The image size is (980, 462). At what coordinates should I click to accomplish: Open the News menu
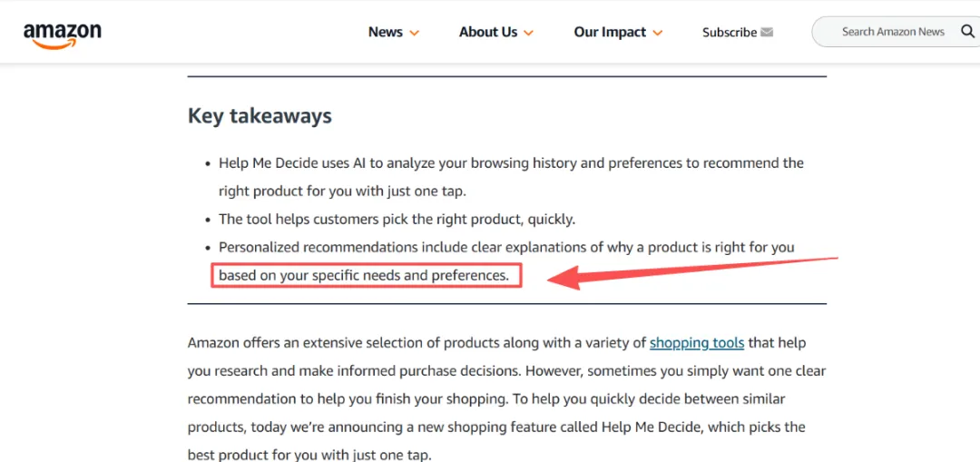click(385, 32)
